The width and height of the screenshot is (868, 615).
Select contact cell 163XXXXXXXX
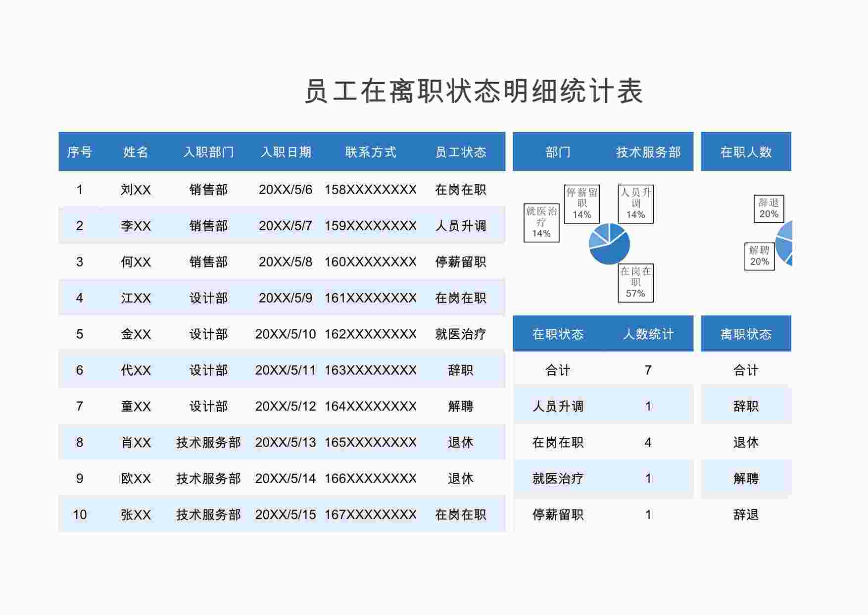coord(371,370)
